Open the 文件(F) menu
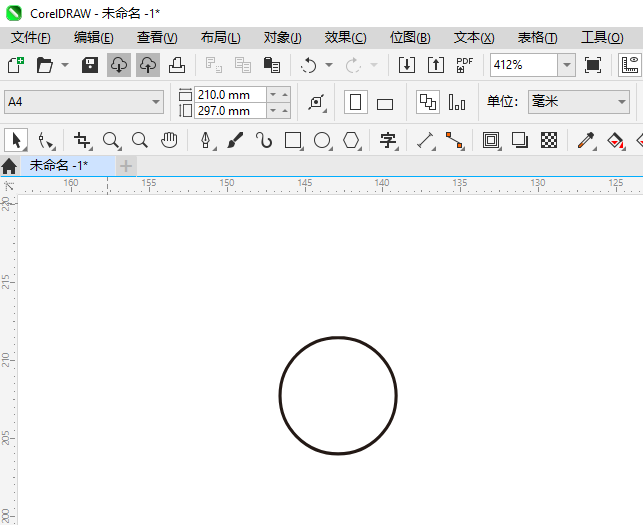 tap(31, 38)
